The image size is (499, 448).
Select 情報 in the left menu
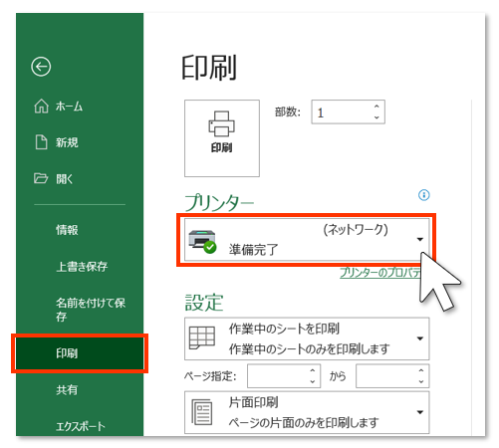(67, 230)
